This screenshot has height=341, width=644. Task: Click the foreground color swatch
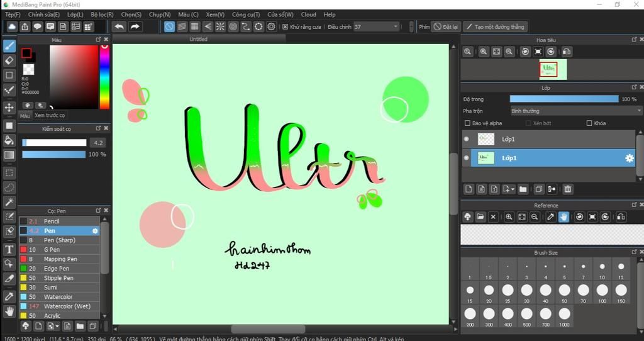click(26, 53)
